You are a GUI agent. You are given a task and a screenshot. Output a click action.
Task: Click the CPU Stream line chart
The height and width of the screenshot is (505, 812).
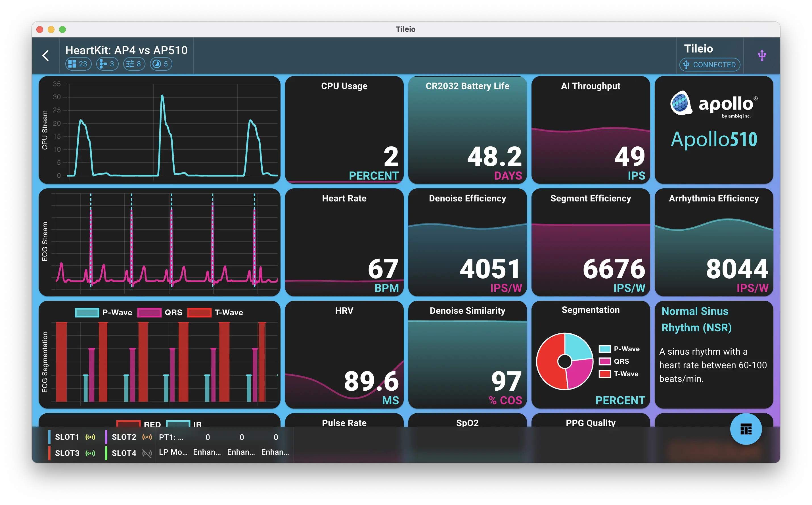click(x=159, y=130)
